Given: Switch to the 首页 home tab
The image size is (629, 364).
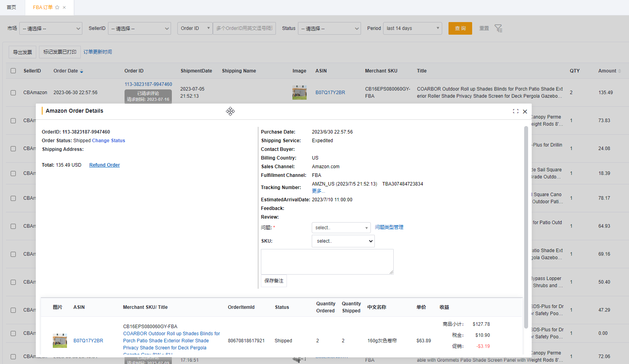Looking at the screenshot, I should (x=11, y=7).
